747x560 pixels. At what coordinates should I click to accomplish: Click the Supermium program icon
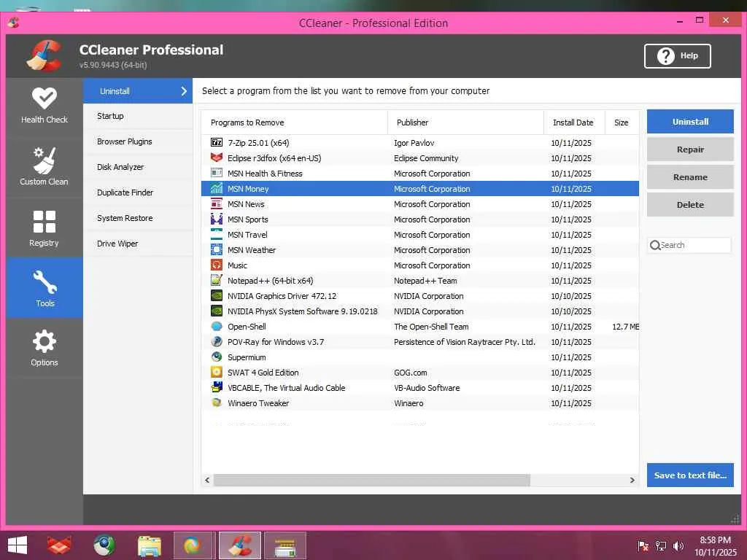pyautogui.click(x=216, y=357)
